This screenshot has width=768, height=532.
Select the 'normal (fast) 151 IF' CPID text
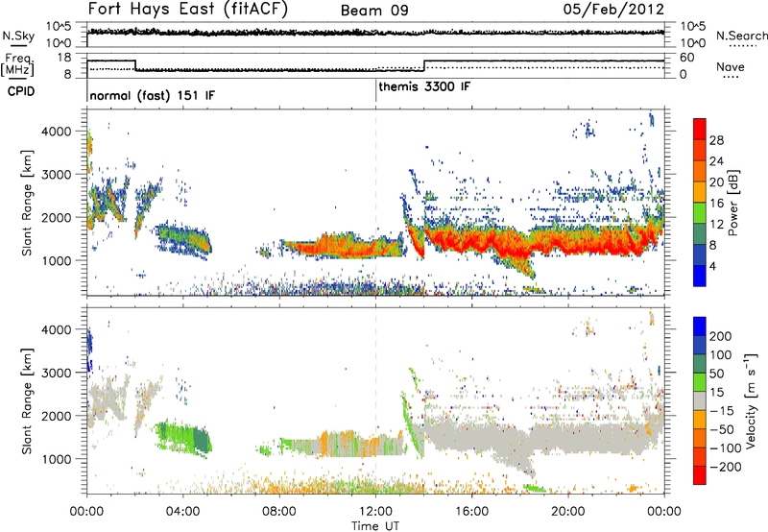[x=153, y=95]
